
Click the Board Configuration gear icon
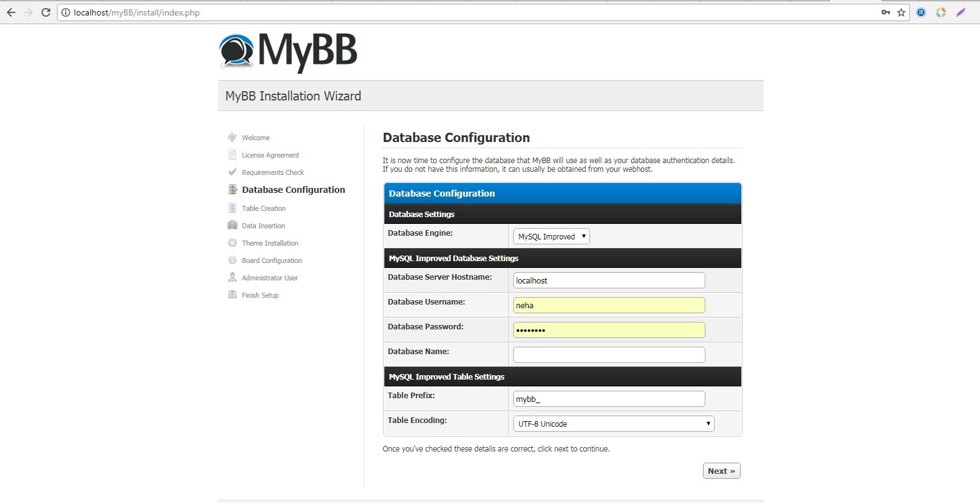232,260
